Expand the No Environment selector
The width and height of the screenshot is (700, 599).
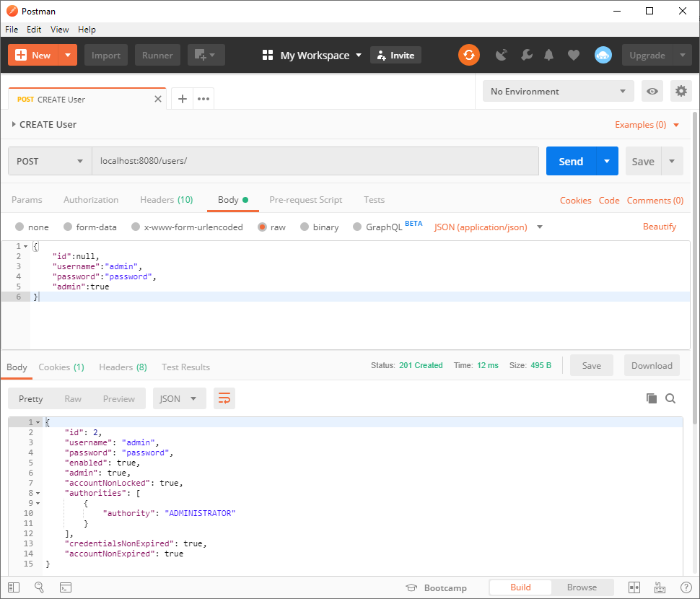pos(558,92)
